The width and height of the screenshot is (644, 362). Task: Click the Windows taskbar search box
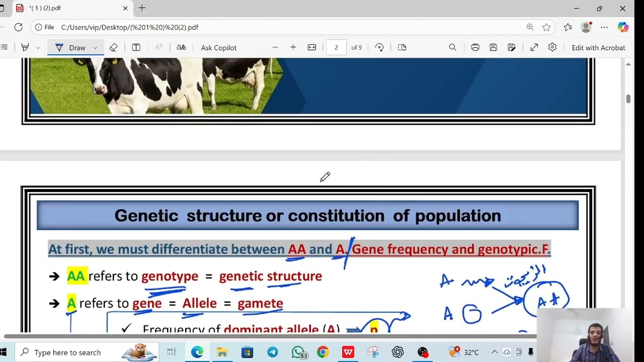coord(86,352)
